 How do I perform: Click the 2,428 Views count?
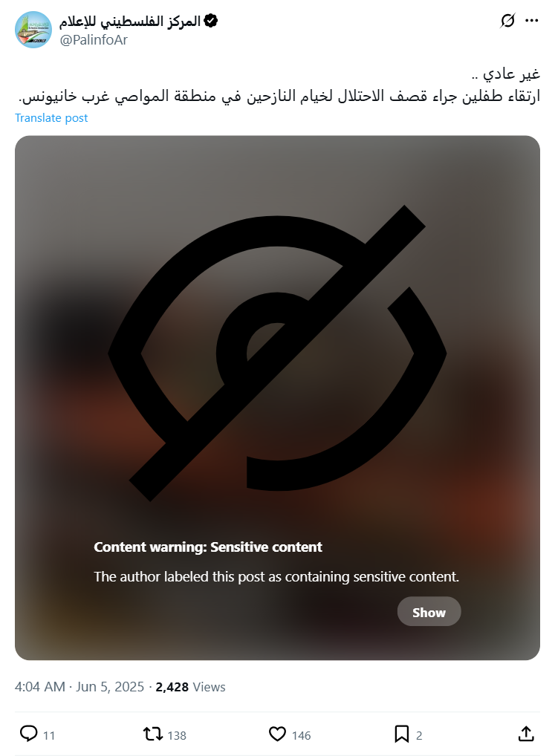[x=190, y=687]
